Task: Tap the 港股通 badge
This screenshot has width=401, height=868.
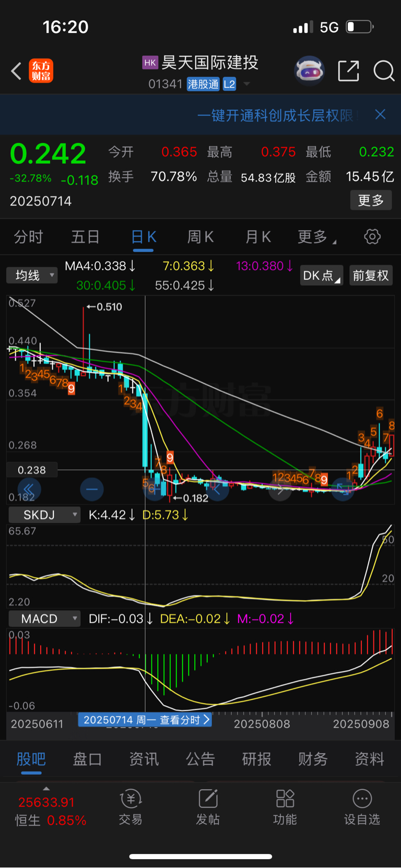Action: 203,84
